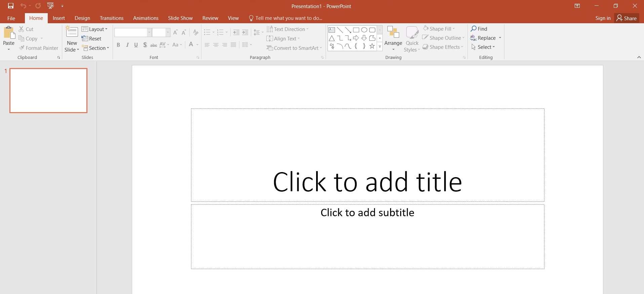Open Character Spacing AV dropdown
The image size is (644, 294).
164,44
